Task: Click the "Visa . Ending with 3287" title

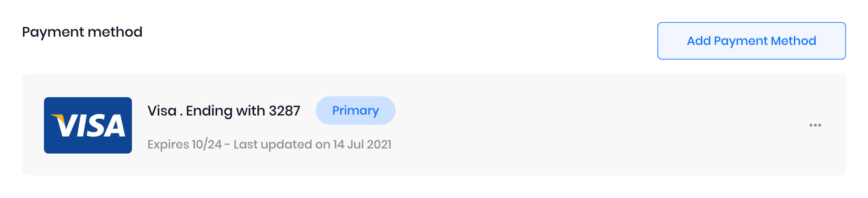Action: 223,111
